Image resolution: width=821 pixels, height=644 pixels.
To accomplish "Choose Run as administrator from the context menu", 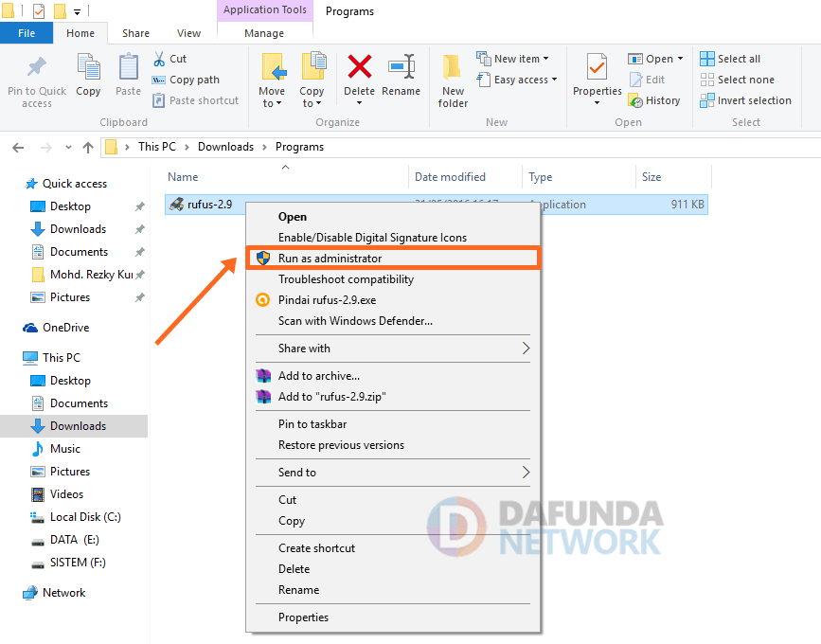I will point(330,259).
